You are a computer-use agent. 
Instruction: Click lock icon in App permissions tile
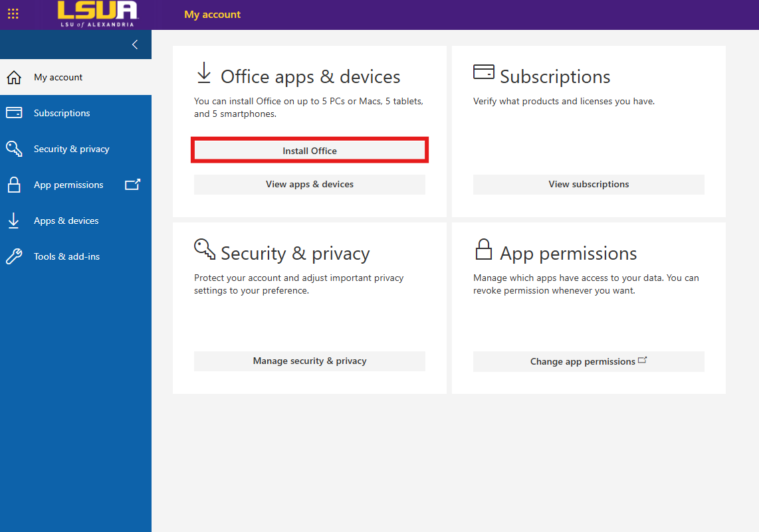pyautogui.click(x=484, y=249)
